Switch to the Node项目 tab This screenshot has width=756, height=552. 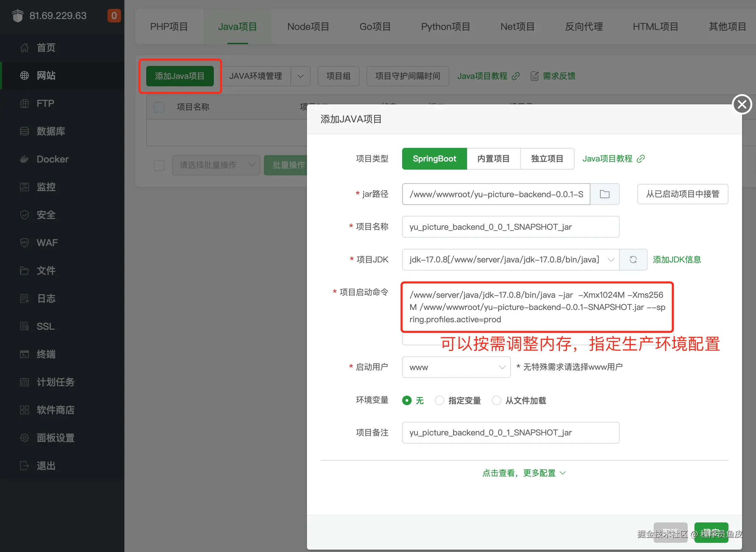coord(308,27)
